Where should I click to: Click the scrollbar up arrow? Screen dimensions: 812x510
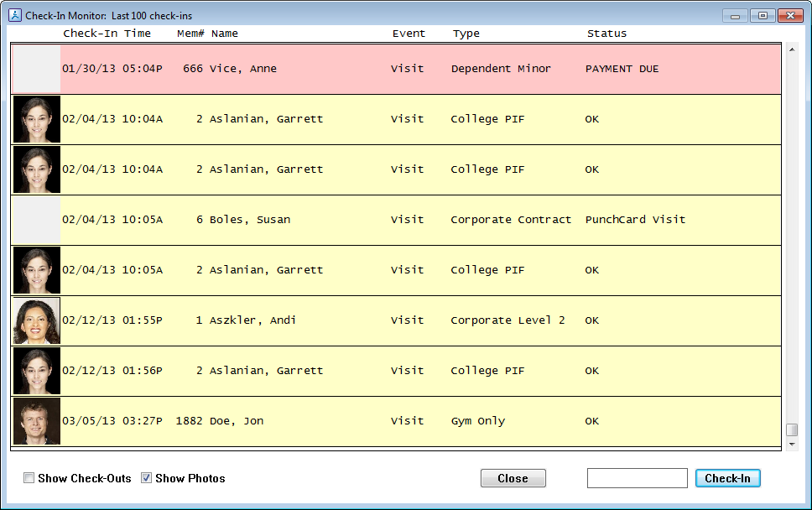[791, 49]
